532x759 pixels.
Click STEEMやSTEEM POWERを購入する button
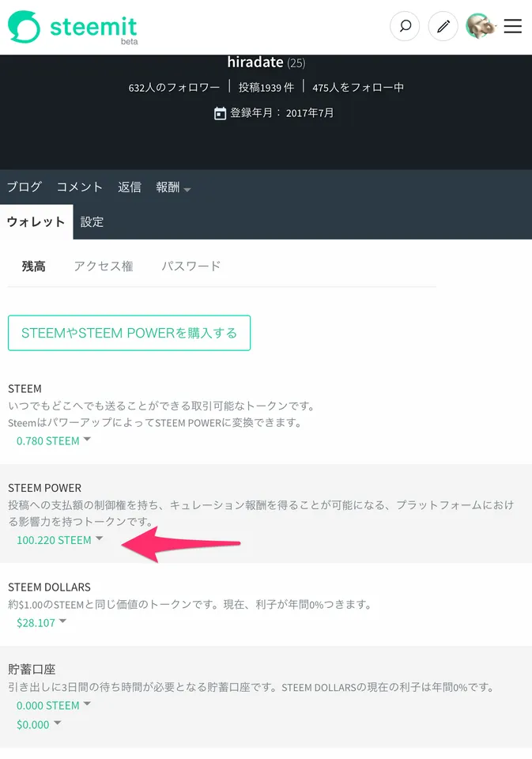click(130, 333)
